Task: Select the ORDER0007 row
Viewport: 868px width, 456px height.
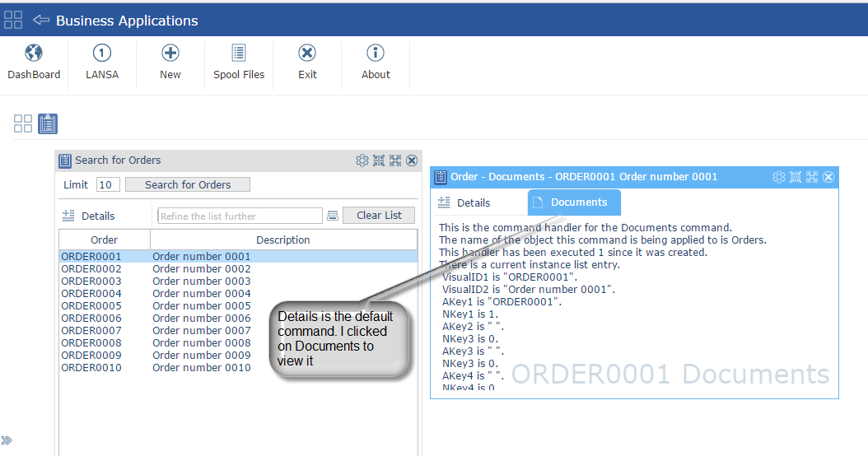Action: click(238, 330)
